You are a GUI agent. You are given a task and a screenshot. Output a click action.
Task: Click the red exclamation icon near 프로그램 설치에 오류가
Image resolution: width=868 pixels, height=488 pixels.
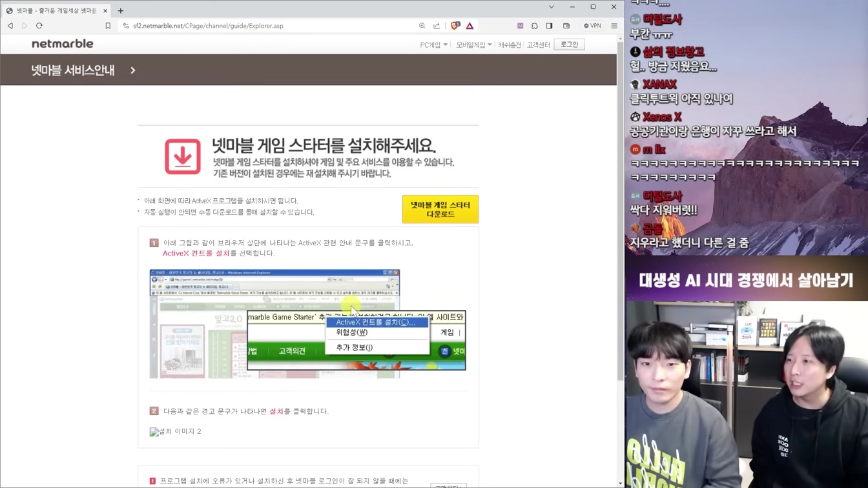pos(152,481)
